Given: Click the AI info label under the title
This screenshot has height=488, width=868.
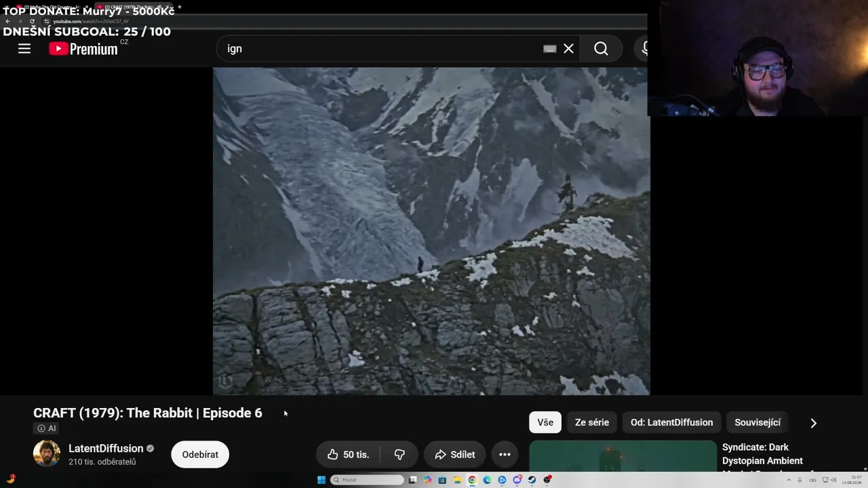Looking at the screenshot, I should (x=47, y=428).
